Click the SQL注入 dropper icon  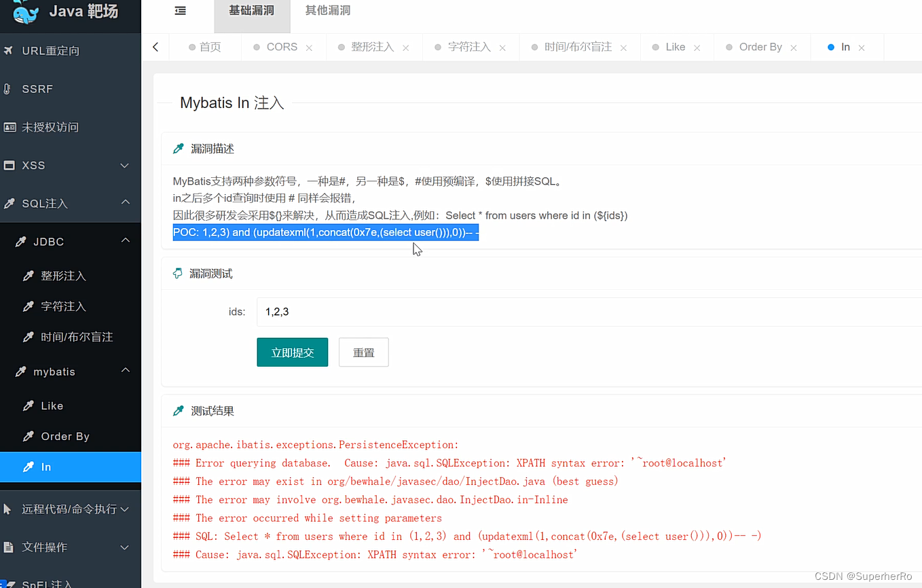(9, 203)
